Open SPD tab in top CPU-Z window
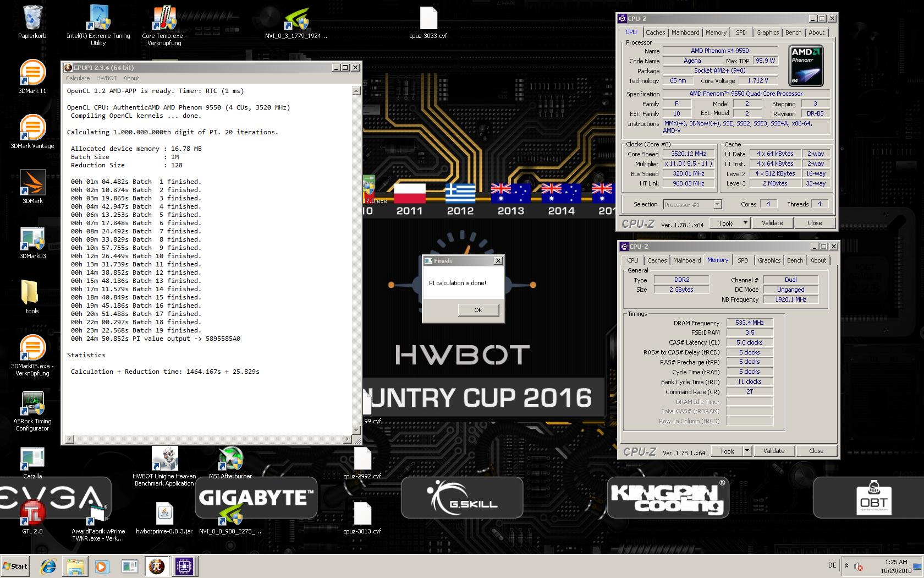The width and height of the screenshot is (924, 578). [741, 32]
